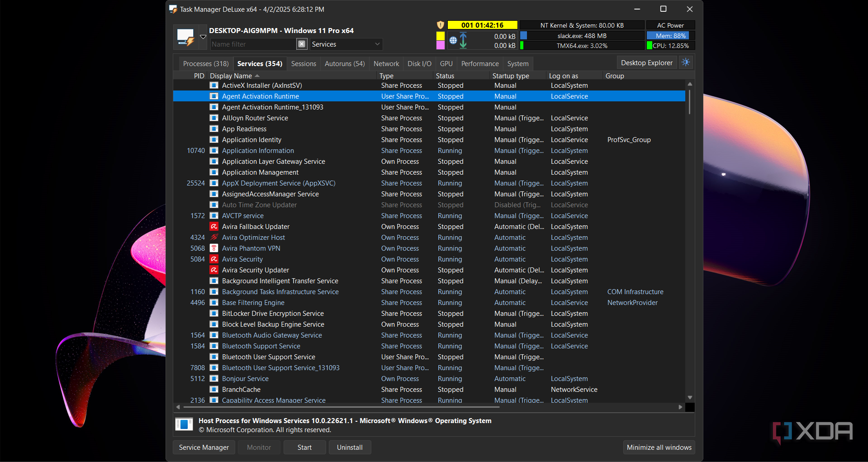868x462 pixels.
Task: Click the orange shield warning icon
Action: pos(440,25)
